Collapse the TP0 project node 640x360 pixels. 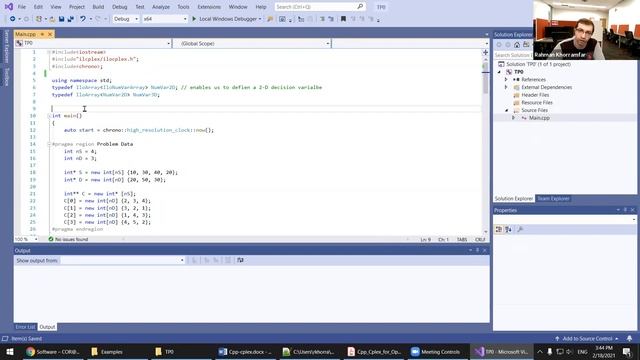coord(499,72)
